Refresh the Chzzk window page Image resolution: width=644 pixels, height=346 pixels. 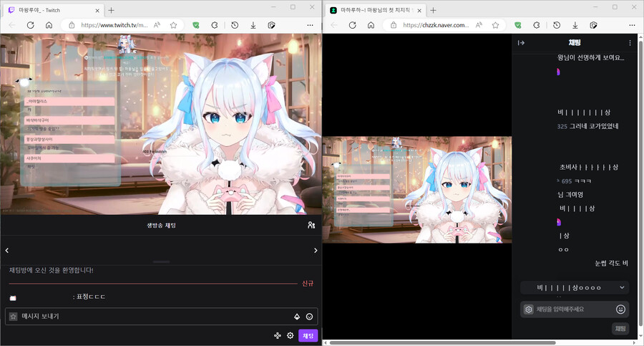(x=352, y=25)
